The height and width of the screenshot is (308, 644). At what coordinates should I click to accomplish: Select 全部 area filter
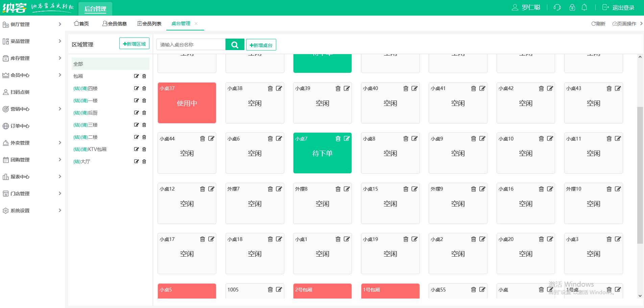click(x=111, y=64)
